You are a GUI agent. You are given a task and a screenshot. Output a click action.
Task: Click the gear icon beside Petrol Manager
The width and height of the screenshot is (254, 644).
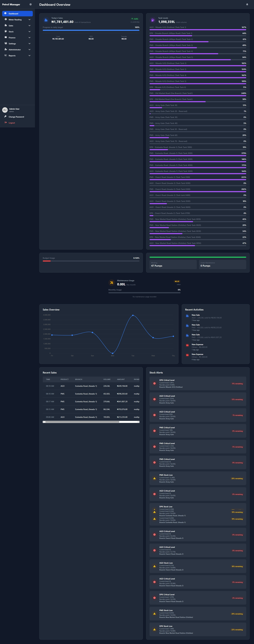point(31,4)
